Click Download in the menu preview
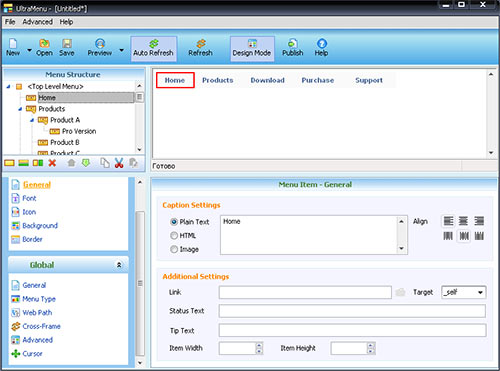 pyautogui.click(x=268, y=80)
